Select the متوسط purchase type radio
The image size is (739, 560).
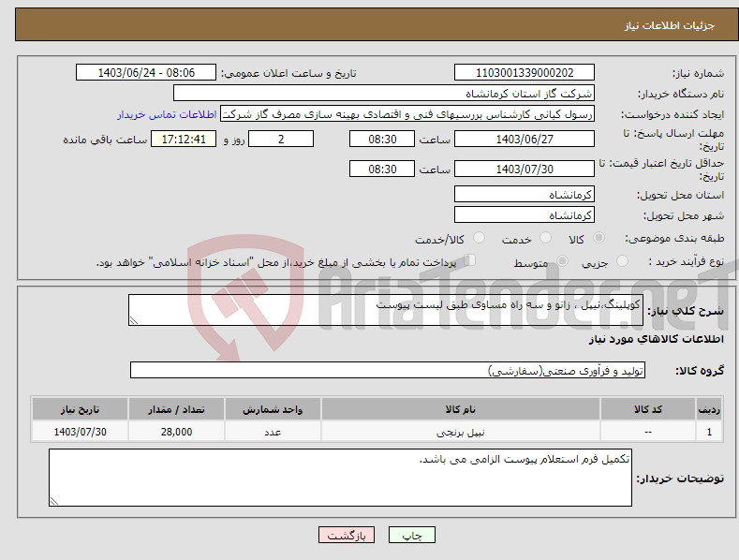coord(562,260)
